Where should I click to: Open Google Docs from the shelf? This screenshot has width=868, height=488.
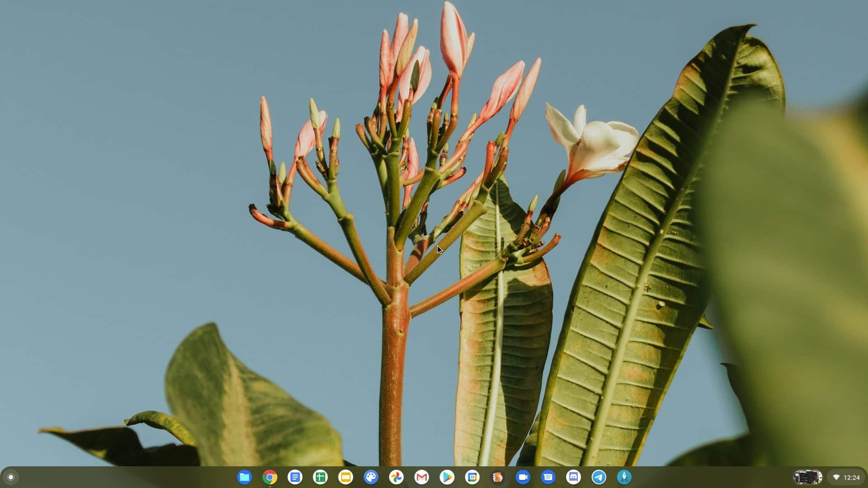click(x=295, y=477)
